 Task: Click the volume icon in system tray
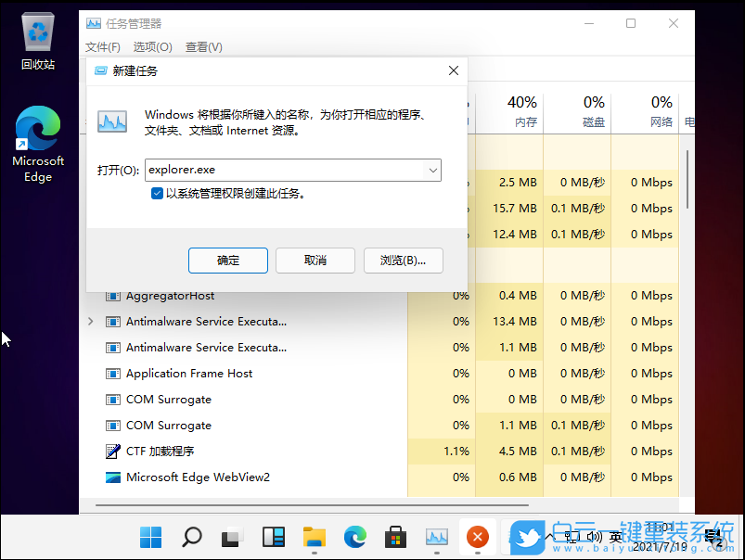pyautogui.click(x=595, y=536)
